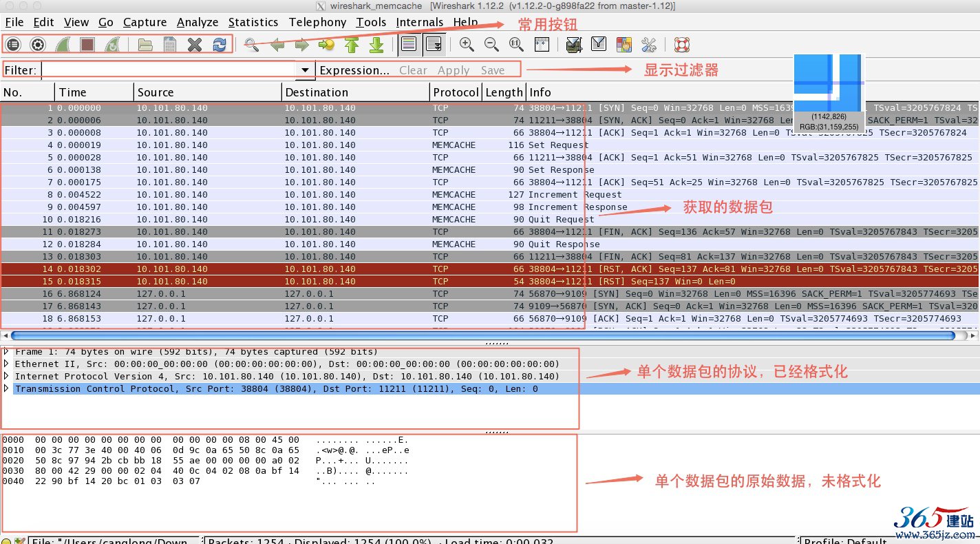Open the Capture menu
Viewport: 980px width, 544px height.
(x=145, y=22)
